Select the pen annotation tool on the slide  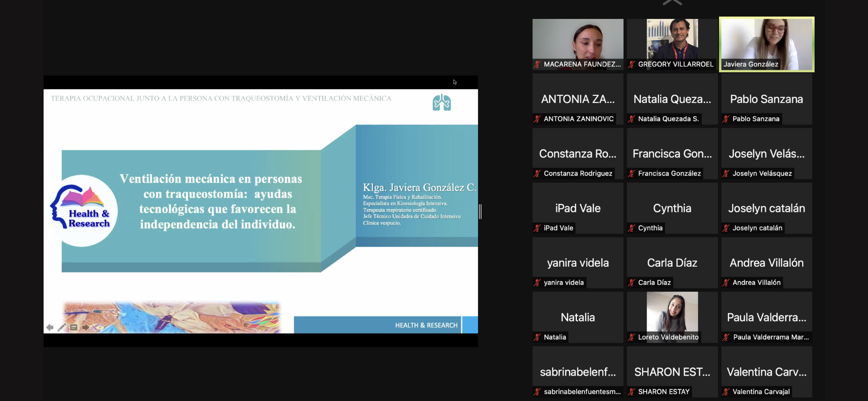62,327
